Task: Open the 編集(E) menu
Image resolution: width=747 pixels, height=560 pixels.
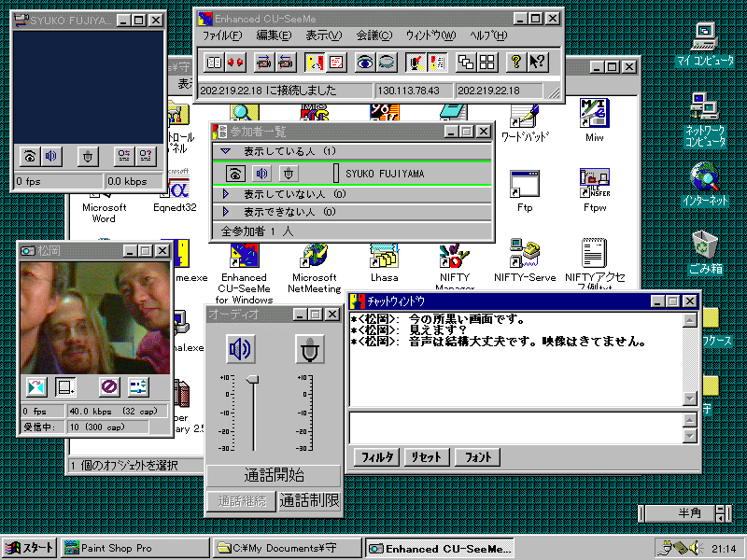Action: [274, 35]
